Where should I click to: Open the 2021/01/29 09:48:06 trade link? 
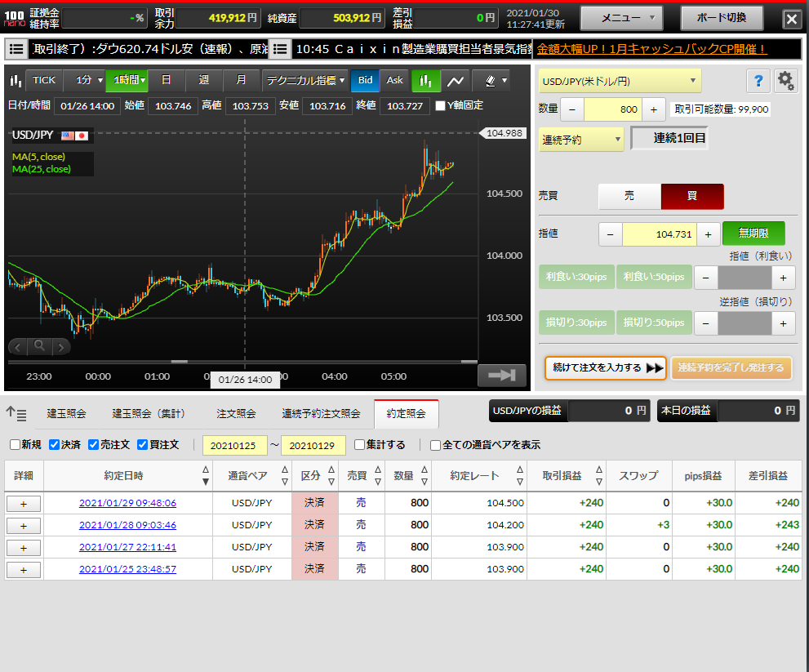[127, 503]
